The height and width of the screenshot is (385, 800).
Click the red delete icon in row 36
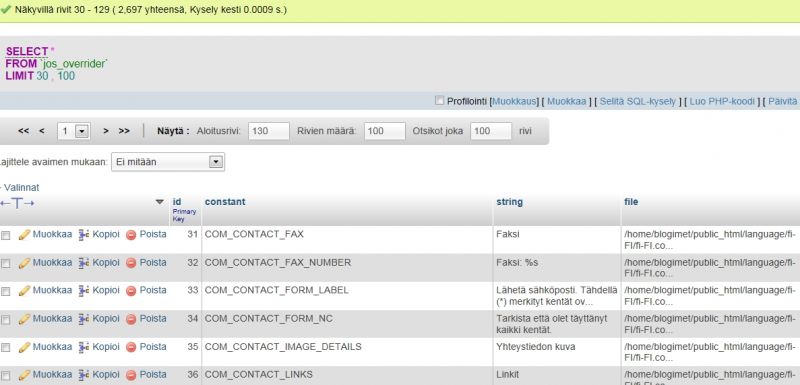pos(131,375)
